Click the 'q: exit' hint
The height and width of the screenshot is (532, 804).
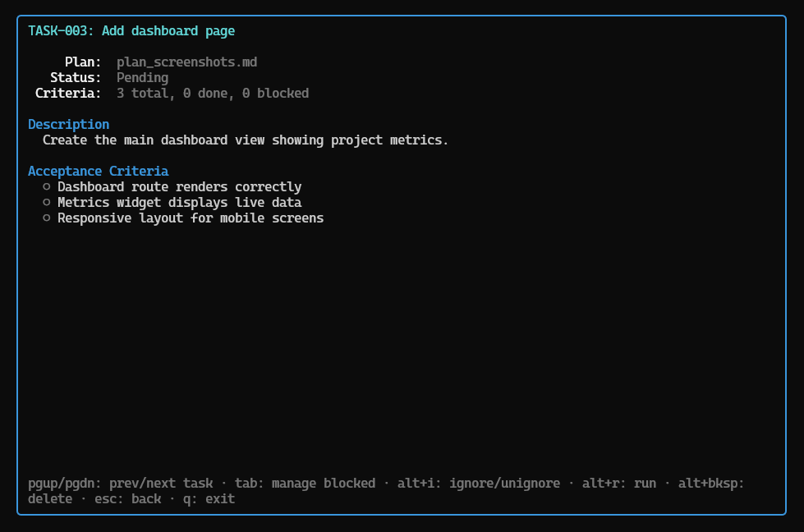[209, 498]
